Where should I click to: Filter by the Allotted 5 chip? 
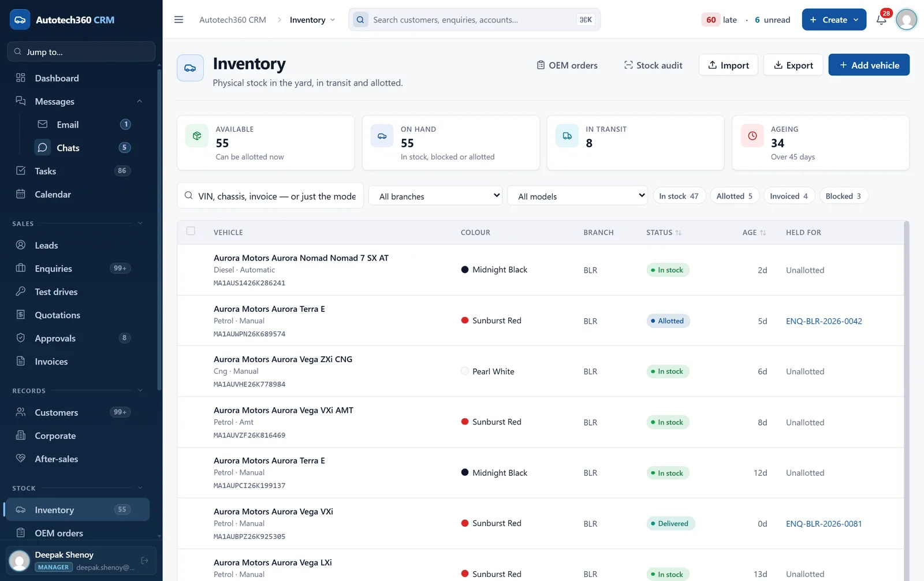click(735, 196)
